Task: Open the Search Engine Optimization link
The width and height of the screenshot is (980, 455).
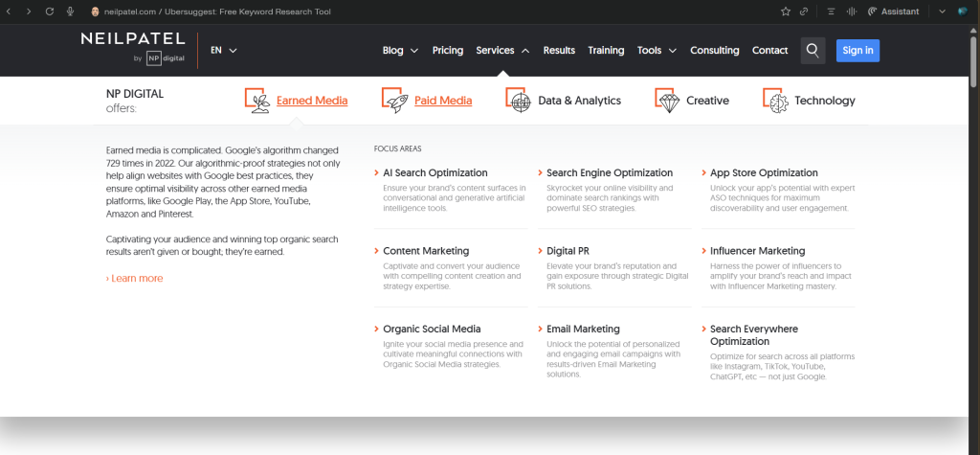Action: click(610, 172)
